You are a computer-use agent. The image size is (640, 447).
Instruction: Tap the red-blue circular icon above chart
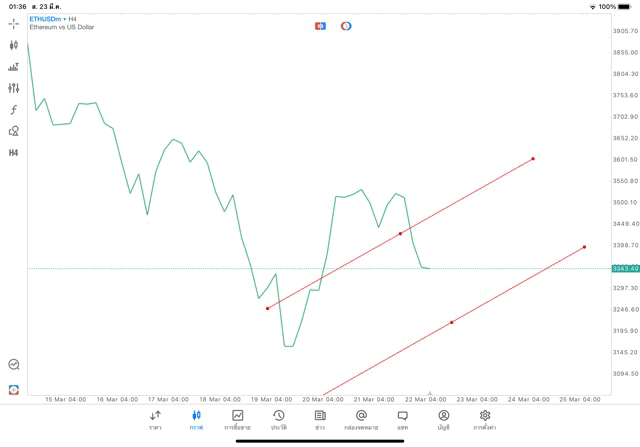tap(346, 26)
